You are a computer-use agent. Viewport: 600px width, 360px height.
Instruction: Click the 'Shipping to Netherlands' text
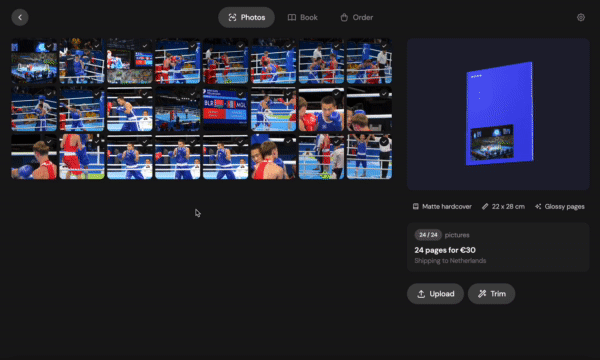click(450, 261)
